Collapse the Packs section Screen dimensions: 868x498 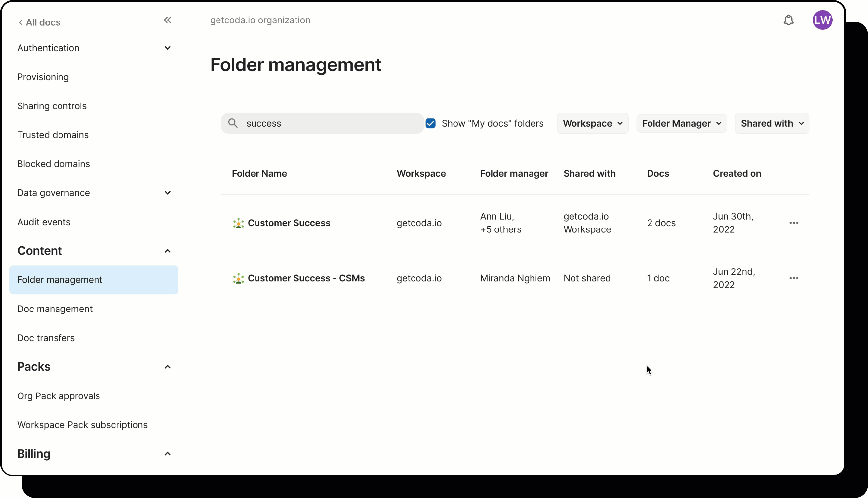click(167, 367)
